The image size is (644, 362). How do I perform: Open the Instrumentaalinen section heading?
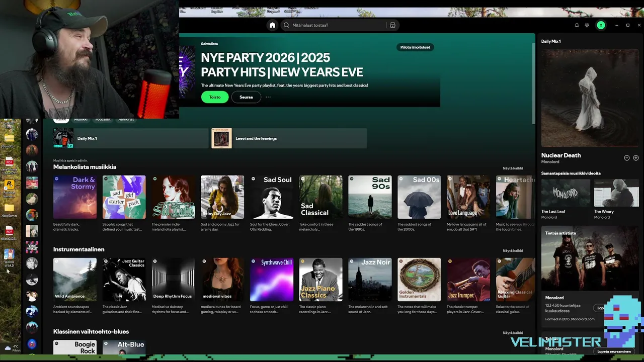point(79,249)
